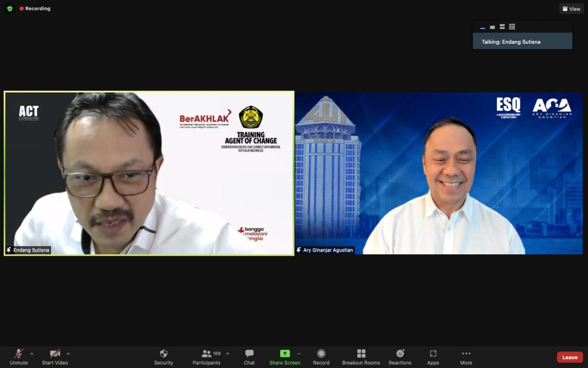
Task: Expand the caret next to Participants
Action: tap(228, 354)
